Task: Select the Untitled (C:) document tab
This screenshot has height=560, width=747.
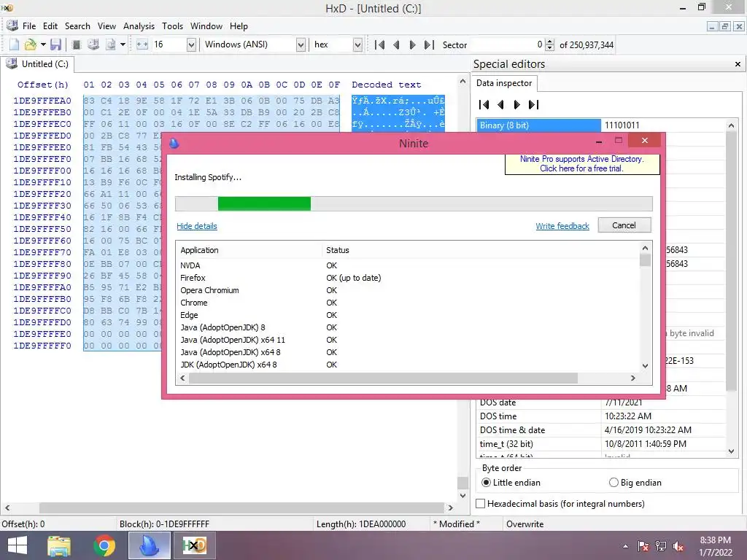Action: tap(38, 64)
